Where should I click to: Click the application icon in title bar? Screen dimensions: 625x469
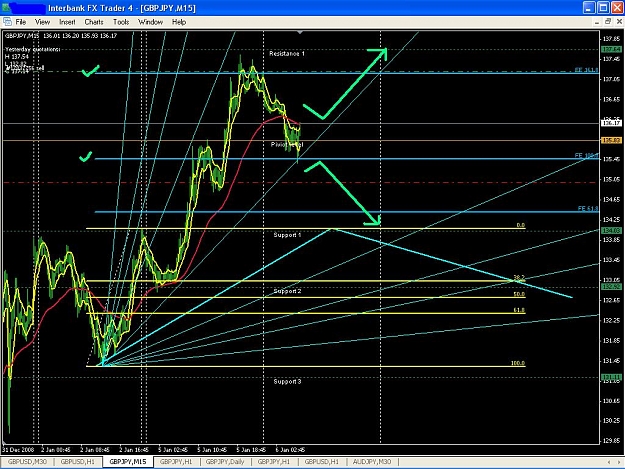click(x=6, y=8)
